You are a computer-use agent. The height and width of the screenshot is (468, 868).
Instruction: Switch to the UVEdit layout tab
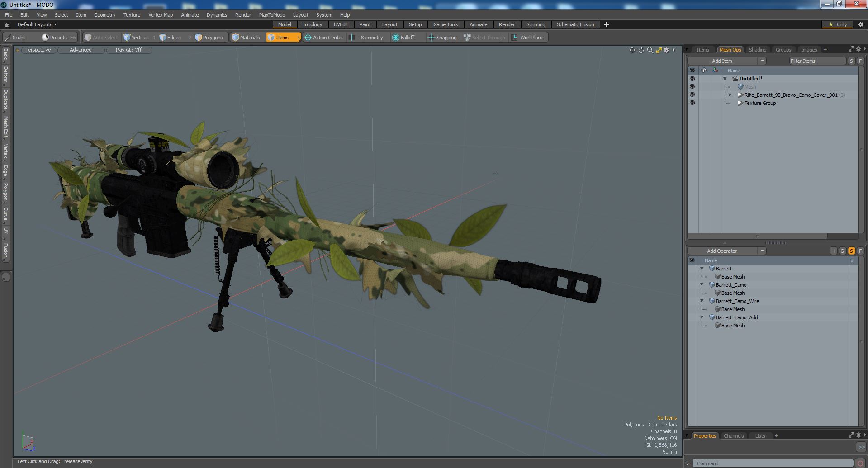[x=341, y=24]
